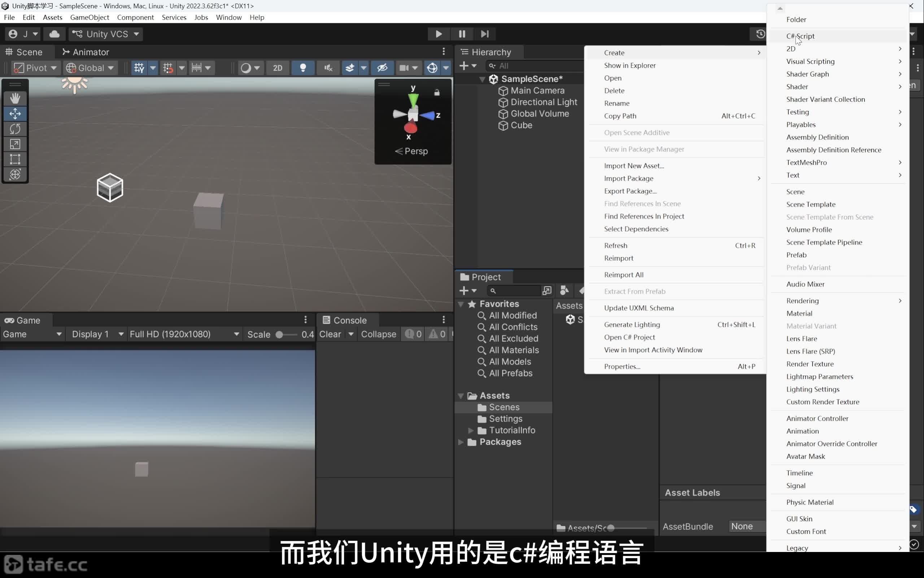924x578 pixels.
Task: Click the draw mode sphere icon
Action: pyautogui.click(x=245, y=68)
